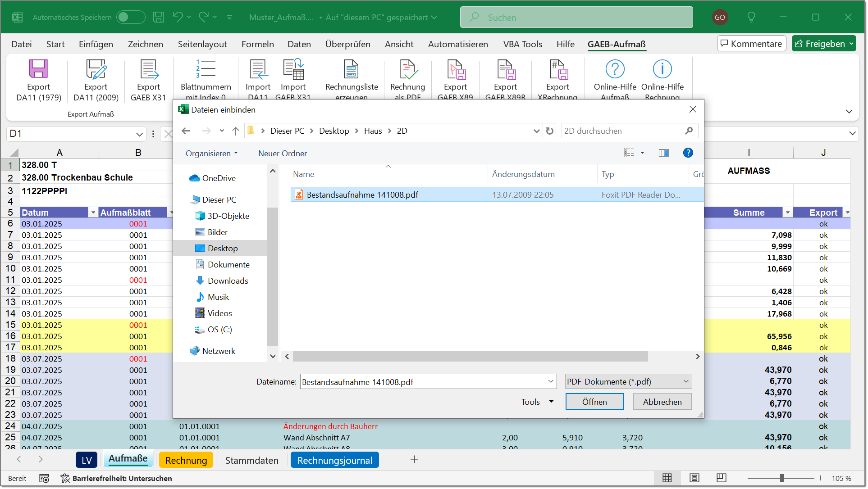Viewport: 868px width, 489px height.
Task: Switch to page layout view in status bar
Action: pyautogui.click(x=694, y=478)
